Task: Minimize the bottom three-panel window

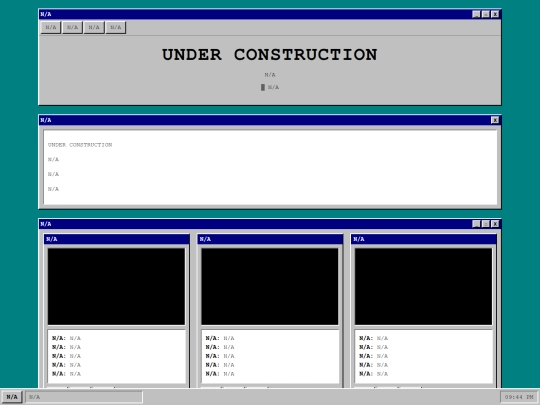Action: pos(476,224)
